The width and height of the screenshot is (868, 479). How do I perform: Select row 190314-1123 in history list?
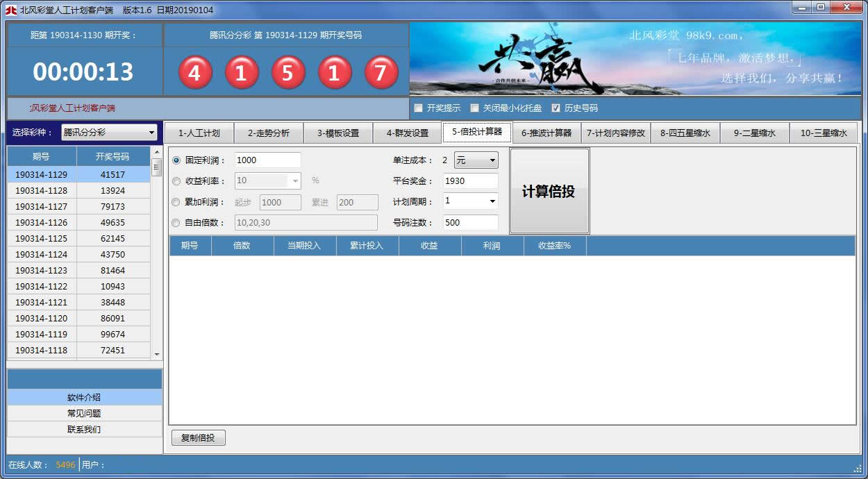[78, 271]
